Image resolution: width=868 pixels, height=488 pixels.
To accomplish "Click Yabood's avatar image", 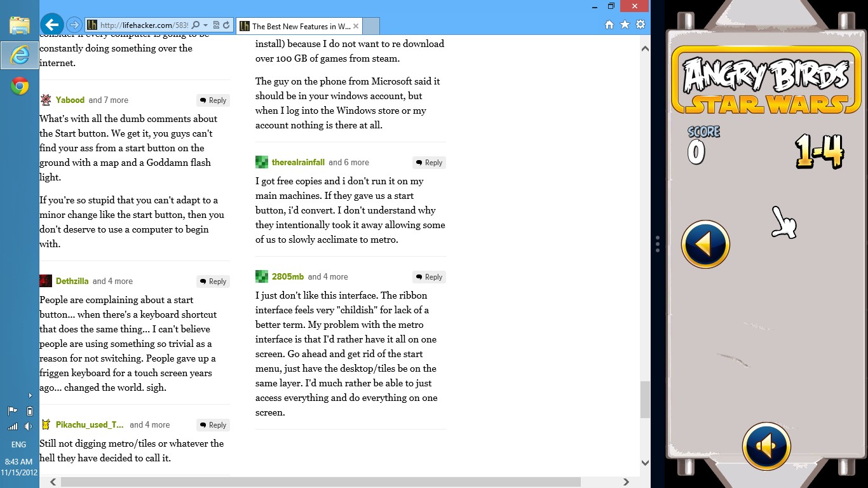I will click(46, 100).
